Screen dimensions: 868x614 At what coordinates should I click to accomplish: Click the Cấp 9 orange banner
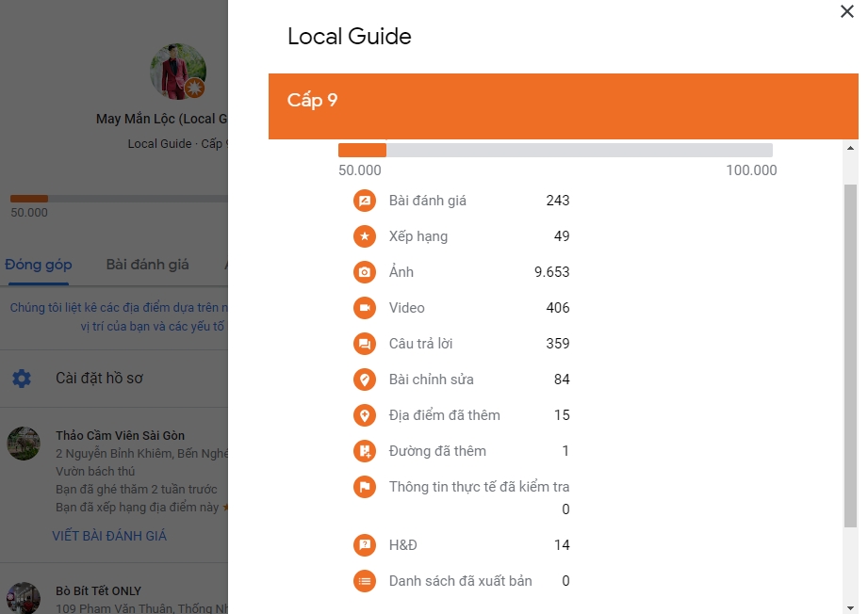(x=563, y=106)
